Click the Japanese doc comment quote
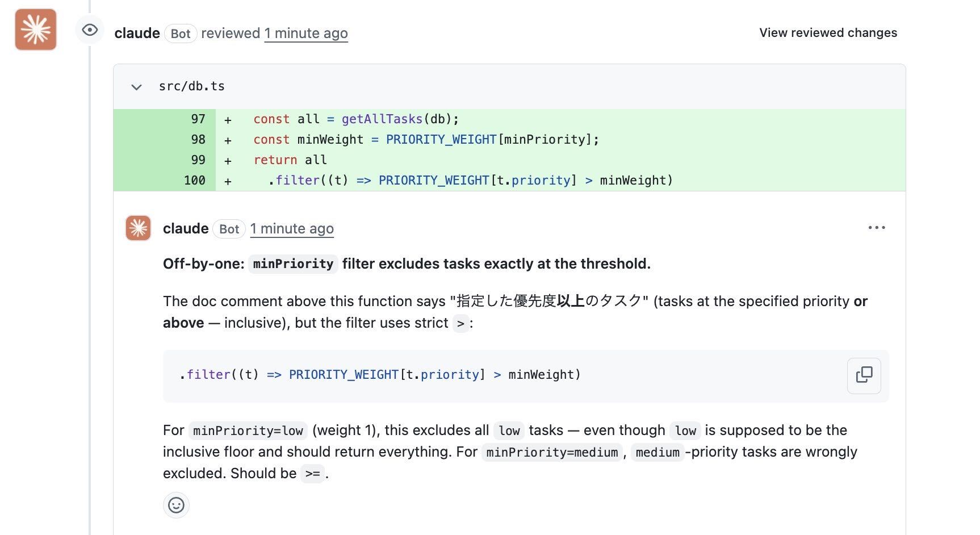 point(548,301)
